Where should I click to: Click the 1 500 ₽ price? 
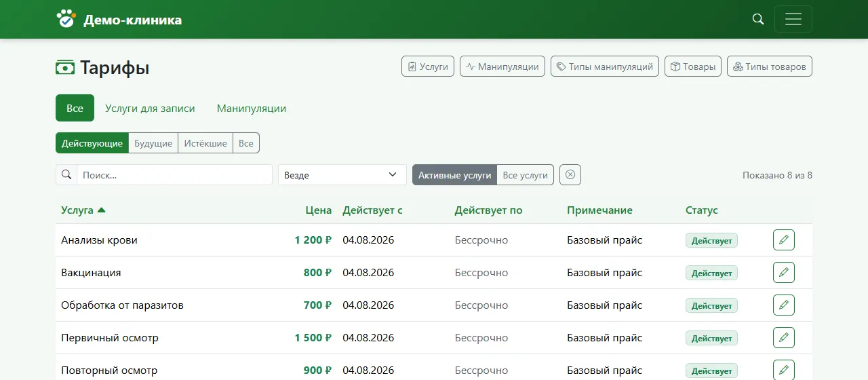click(x=313, y=338)
